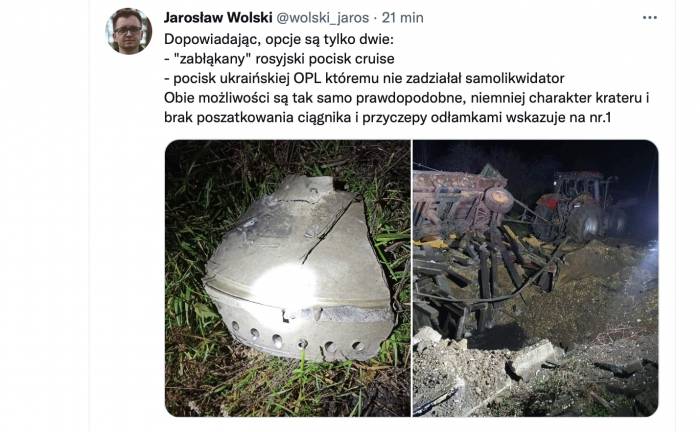
Task: Click the sentence starting 'Obie możliwości są tak samo'
Action: click(x=407, y=98)
